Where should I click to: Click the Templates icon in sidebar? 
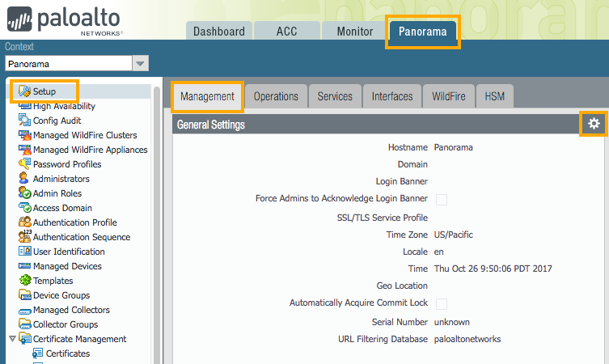(x=24, y=281)
